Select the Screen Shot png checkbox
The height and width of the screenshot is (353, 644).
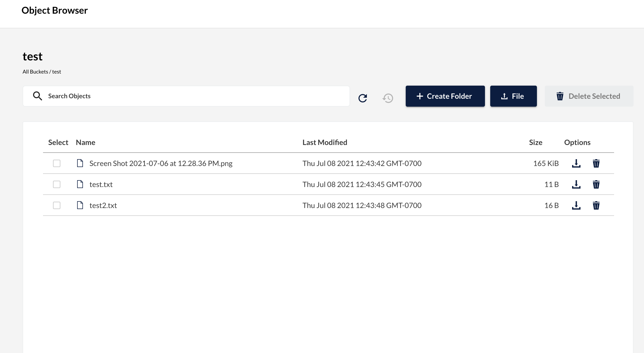coord(57,163)
